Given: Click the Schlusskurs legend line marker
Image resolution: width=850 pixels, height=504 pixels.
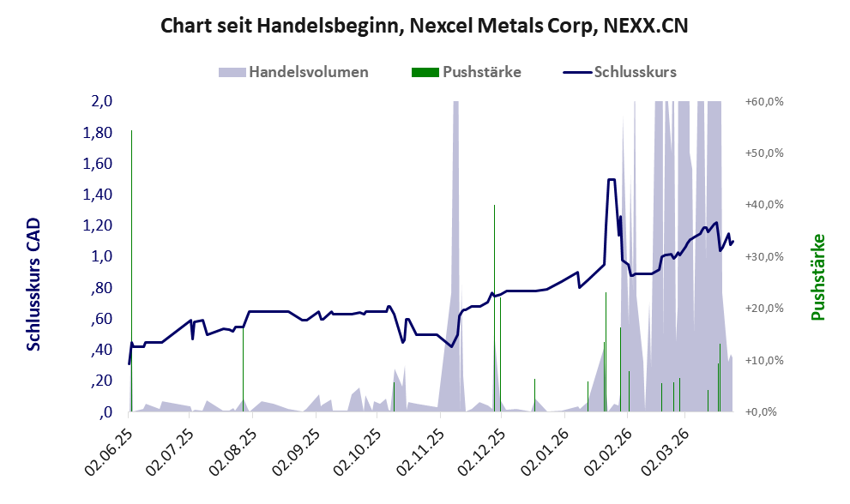Looking at the screenshot, I should click(x=577, y=72).
